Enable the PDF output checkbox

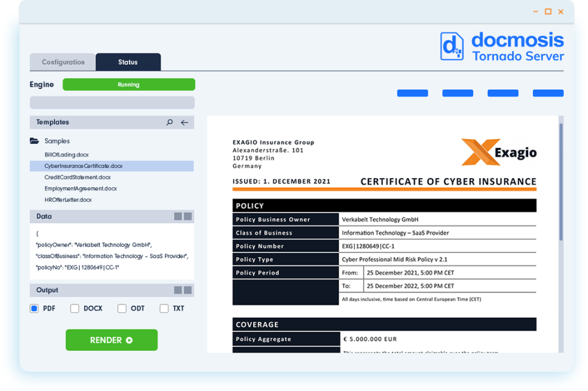[34, 308]
